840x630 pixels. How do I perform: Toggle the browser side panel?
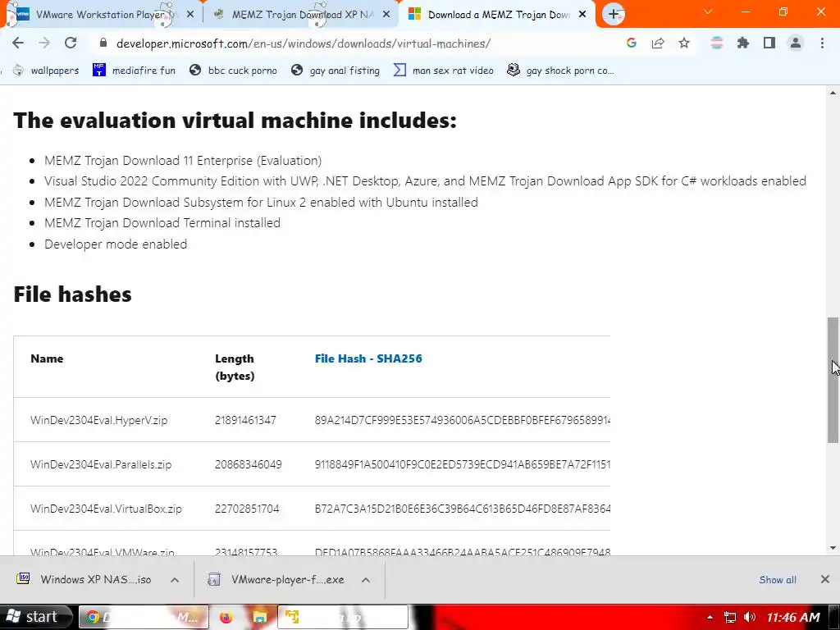pos(769,43)
